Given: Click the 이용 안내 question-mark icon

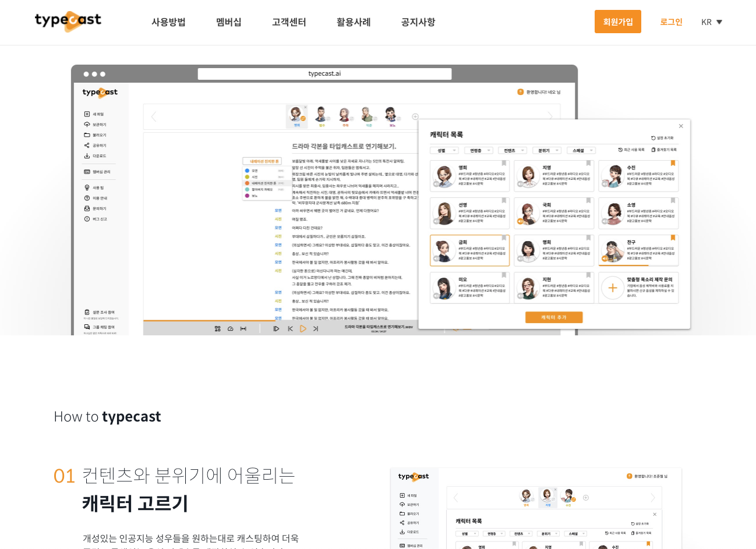Looking at the screenshot, I should pyautogui.click(x=87, y=198).
